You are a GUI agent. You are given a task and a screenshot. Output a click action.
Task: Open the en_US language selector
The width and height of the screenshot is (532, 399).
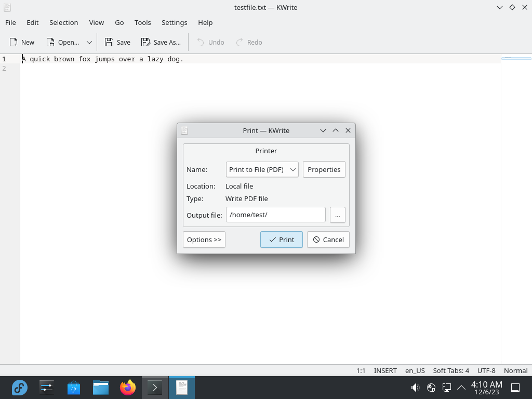[x=415, y=370]
